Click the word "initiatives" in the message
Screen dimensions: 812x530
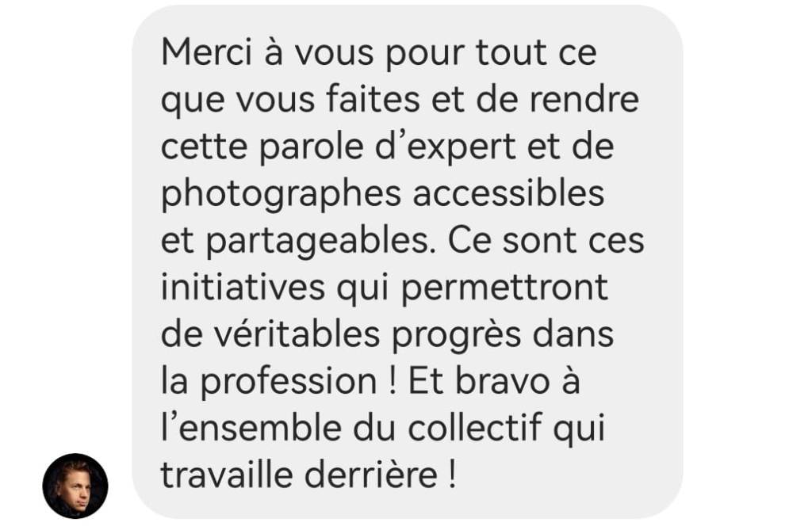pos(243,288)
